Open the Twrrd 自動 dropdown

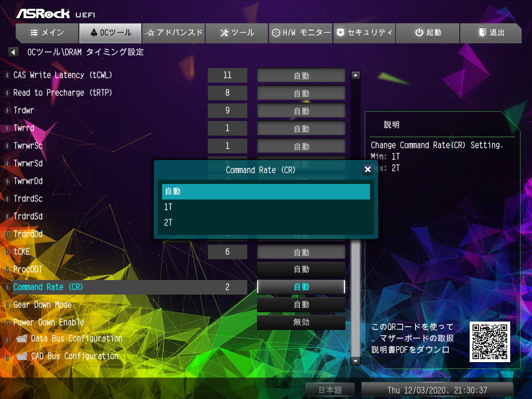[301, 128]
